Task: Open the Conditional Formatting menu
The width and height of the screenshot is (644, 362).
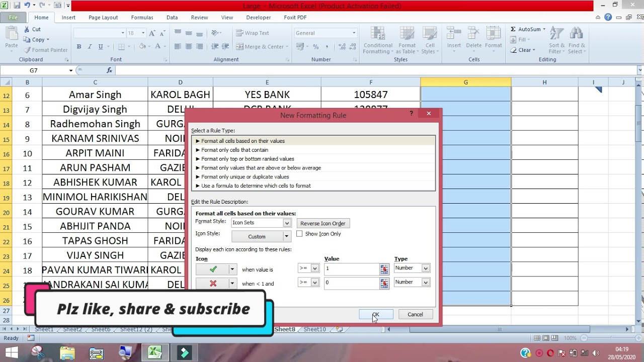Action: (x=378, y=40)
